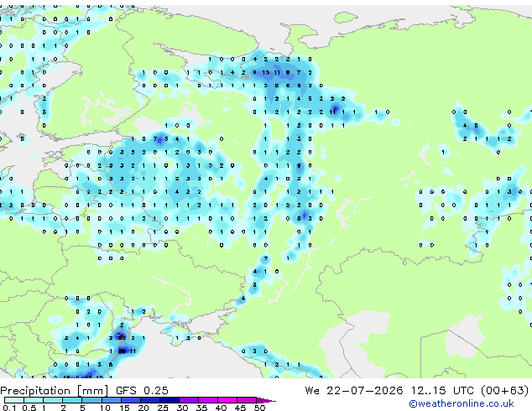Screen dimensions: 532x411
Task: Click the 1–2 mm legend color swatch
Action: [53, 400]
